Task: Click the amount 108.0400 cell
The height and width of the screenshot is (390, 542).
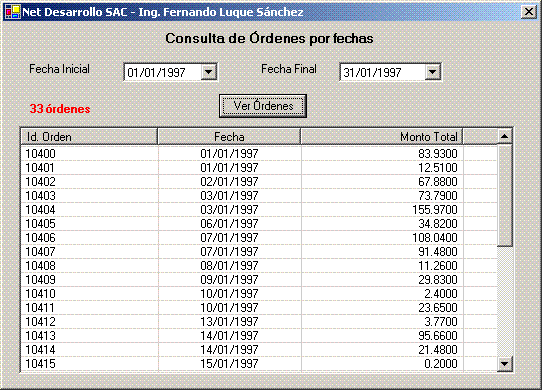Action: [x=382, y=238]
